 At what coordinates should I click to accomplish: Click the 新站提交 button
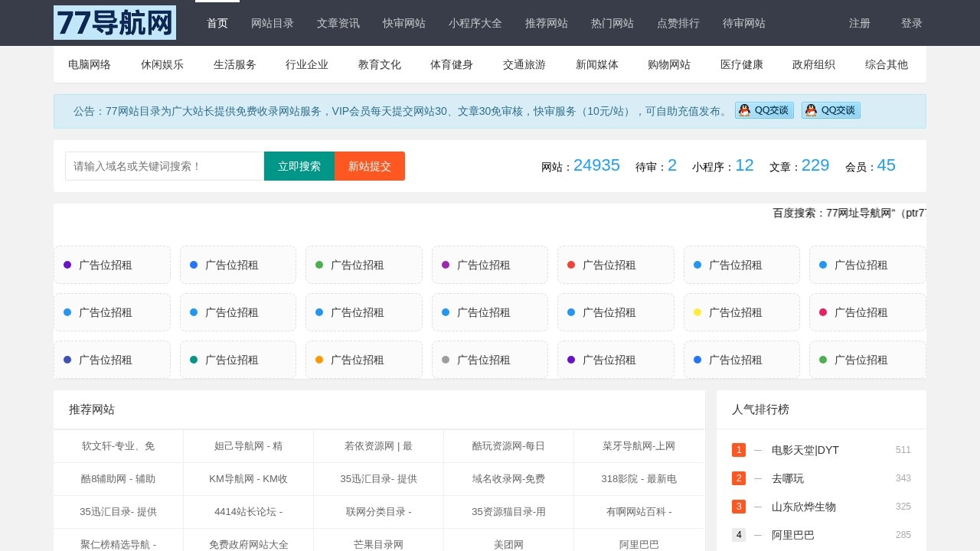point(370,166)
